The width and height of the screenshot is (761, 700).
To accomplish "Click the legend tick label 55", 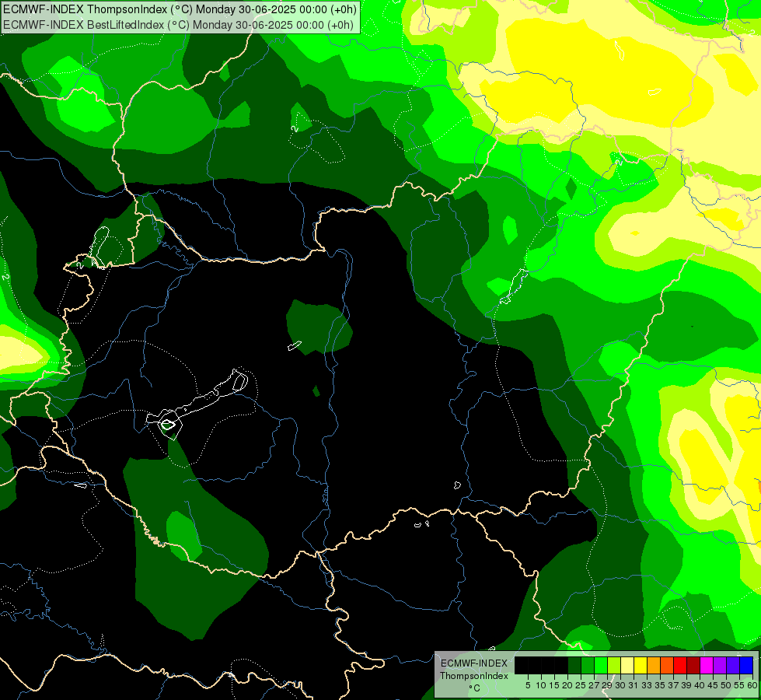I will 739,685.
